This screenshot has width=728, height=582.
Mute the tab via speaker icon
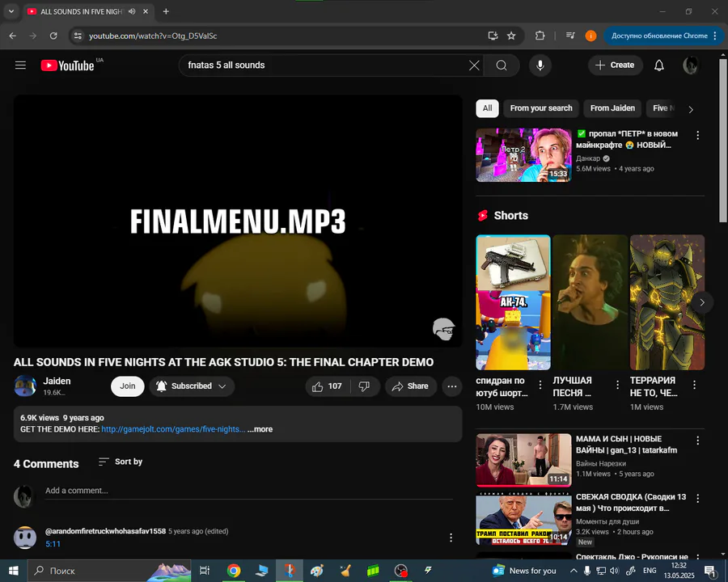point(133,11)
